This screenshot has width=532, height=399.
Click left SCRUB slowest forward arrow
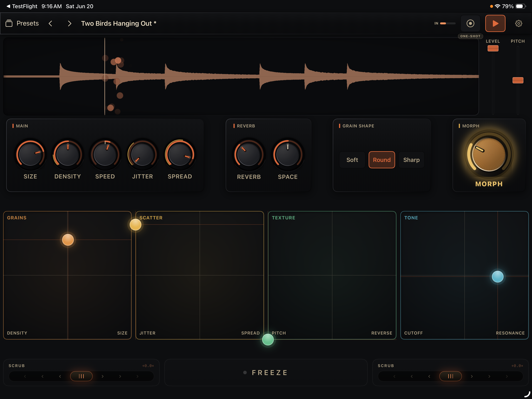click(x=102, y=376)
